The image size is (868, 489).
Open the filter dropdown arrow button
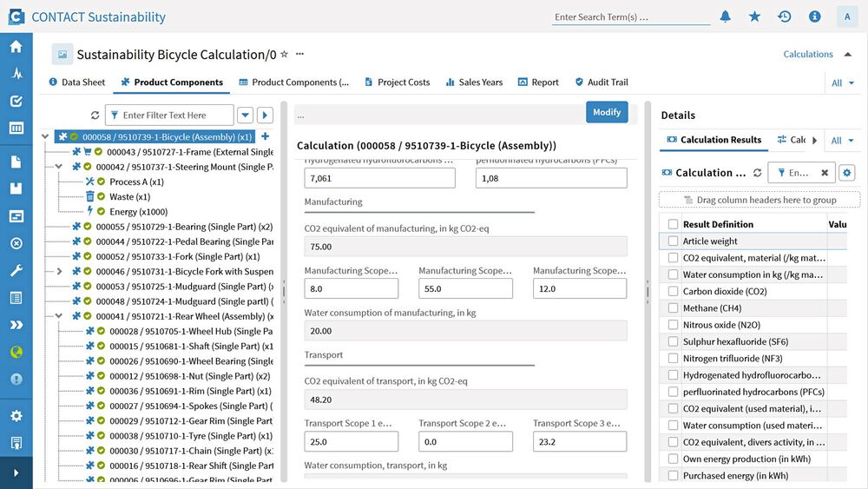(245, 115)
